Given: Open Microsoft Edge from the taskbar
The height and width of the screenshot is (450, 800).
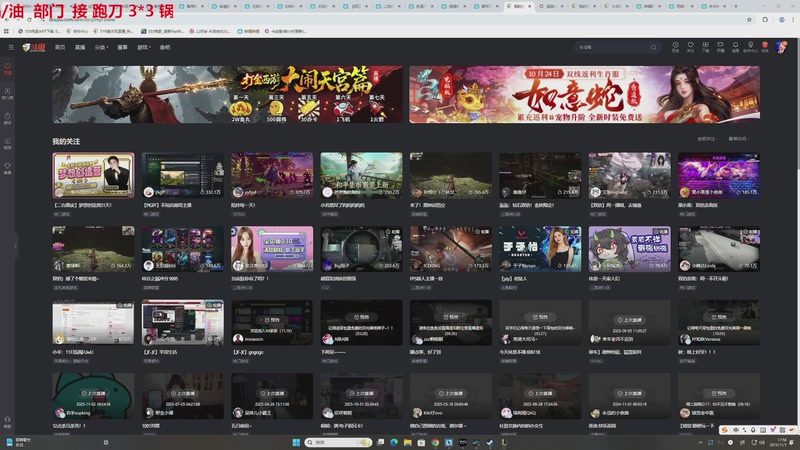Looking at the screenshot, I should pyautogui.click(x=394, y=442).
